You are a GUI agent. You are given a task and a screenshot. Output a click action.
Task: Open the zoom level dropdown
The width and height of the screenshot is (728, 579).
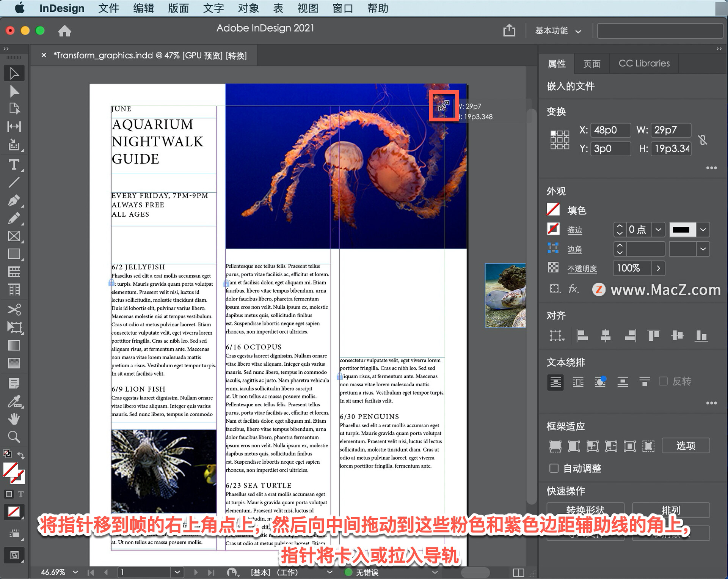pos(75,572)
